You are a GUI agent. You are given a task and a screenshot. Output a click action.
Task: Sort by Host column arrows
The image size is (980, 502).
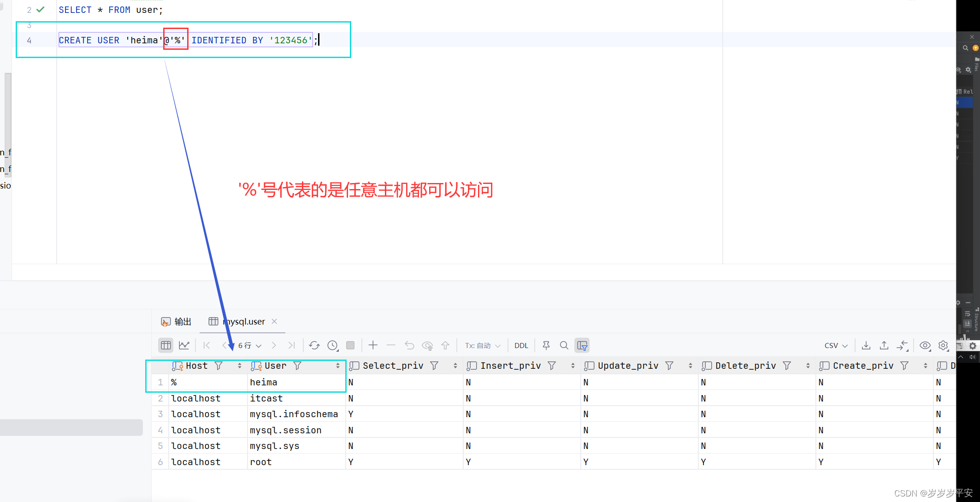point(240,366)
